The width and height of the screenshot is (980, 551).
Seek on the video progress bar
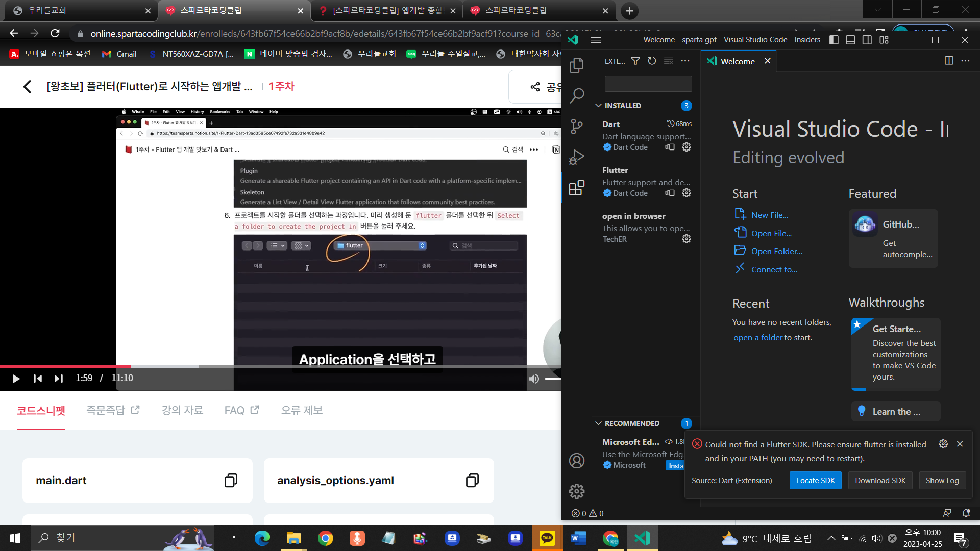coord(281,366)
